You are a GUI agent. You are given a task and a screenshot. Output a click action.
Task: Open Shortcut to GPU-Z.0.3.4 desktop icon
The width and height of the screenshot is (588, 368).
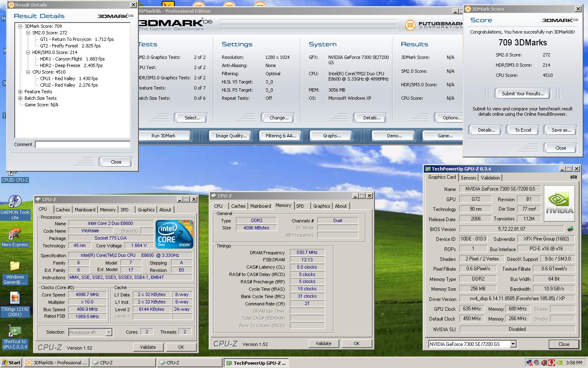pyautogui.click(x=15, y=337)
